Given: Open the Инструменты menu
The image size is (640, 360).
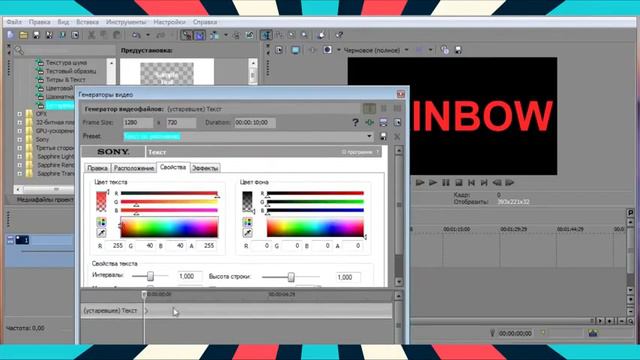Looking at the screenshot, I should 126,22.
